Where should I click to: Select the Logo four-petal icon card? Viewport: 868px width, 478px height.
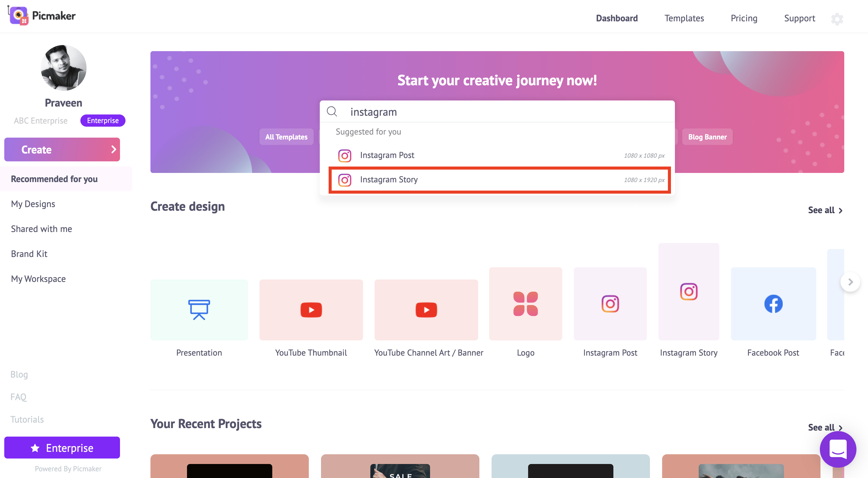point(525,304)
